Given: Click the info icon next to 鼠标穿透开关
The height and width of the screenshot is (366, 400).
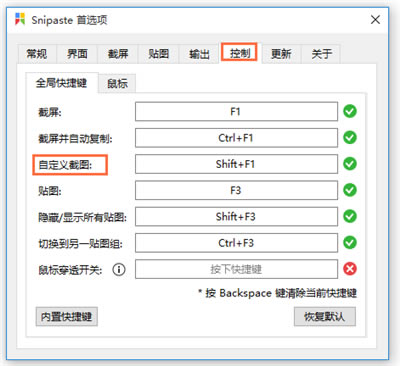Looking at the screenshot, I should pos(119,269).
